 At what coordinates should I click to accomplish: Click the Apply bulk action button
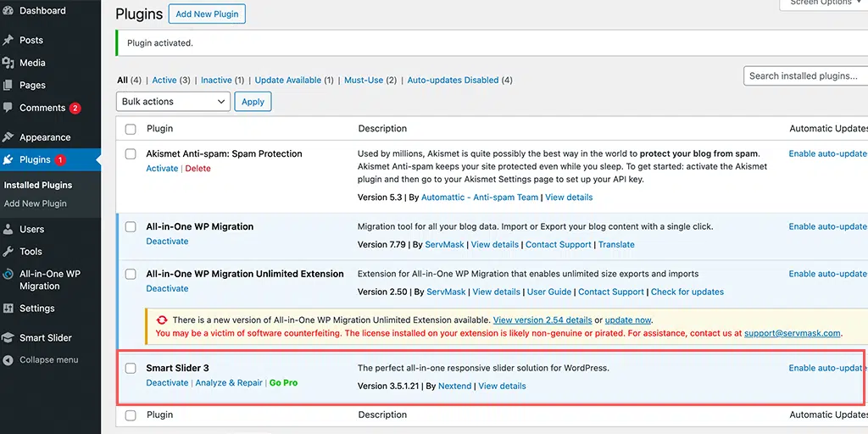coord(253,102)
